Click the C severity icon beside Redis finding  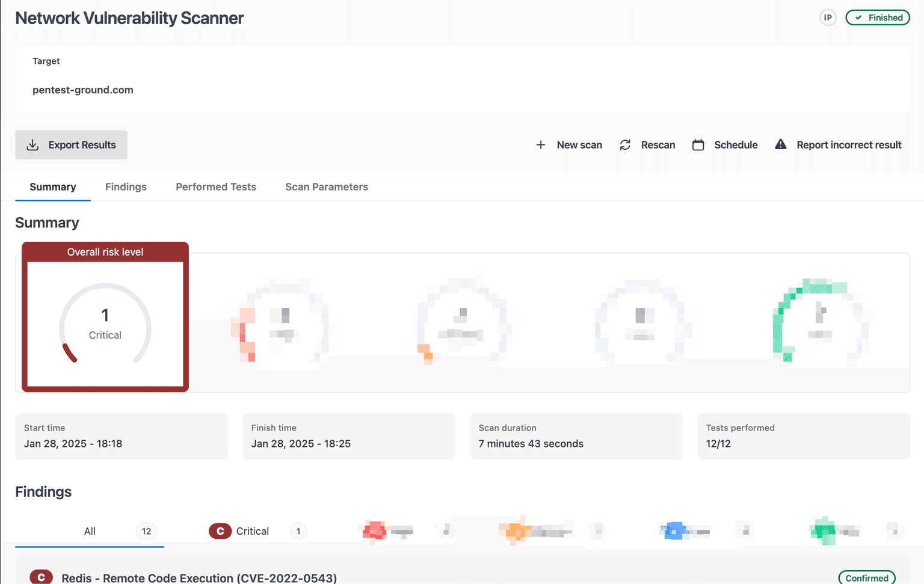41,577
